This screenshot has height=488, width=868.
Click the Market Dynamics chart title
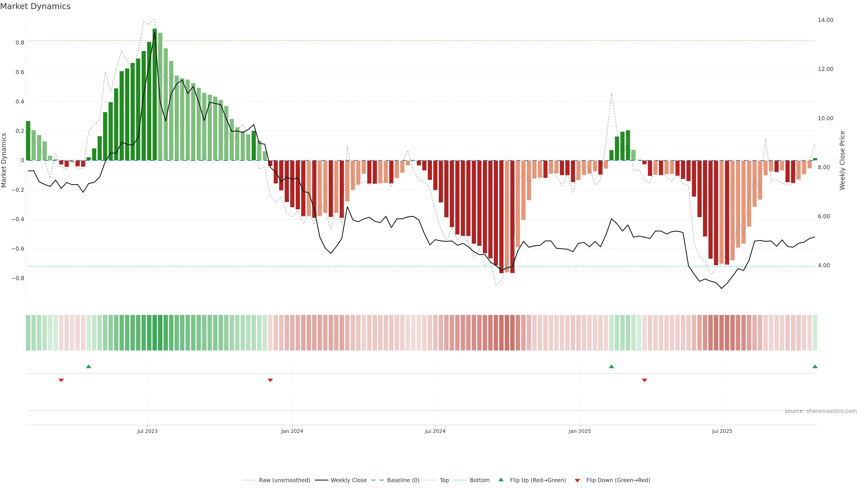click(35, 6)
